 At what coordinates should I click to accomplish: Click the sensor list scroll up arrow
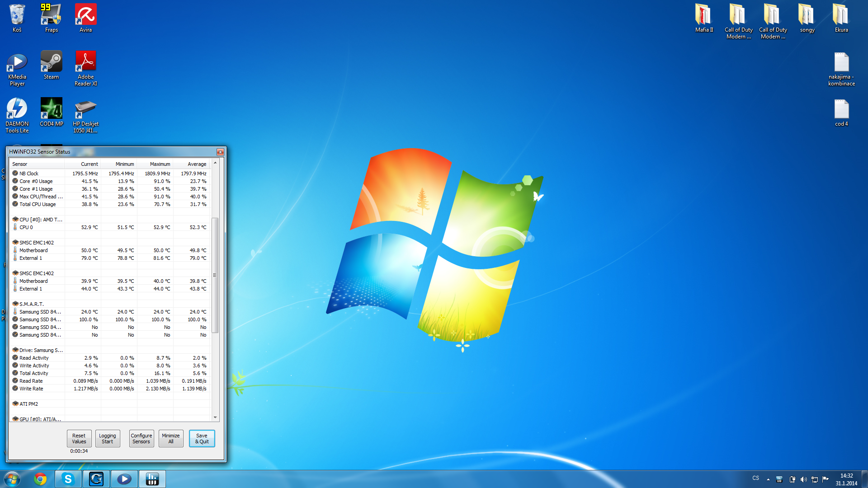point(215,163)
